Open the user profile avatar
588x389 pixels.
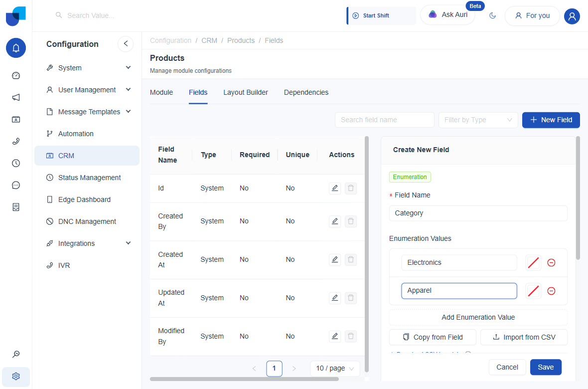pos(572,16)
